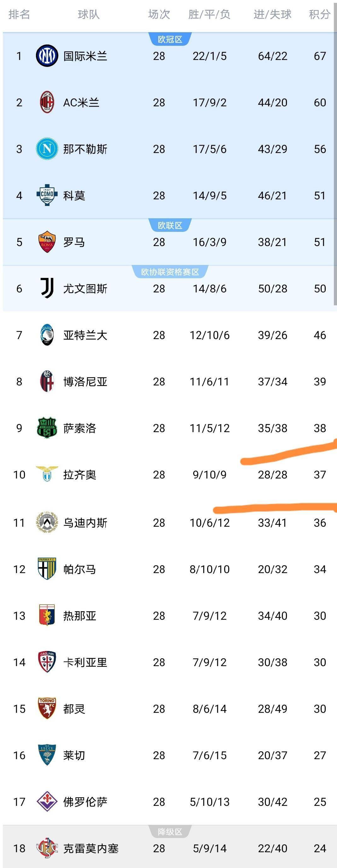Select the 亚特兰大 team logo
The image size is (337, 868).
(x=47, y=335)
